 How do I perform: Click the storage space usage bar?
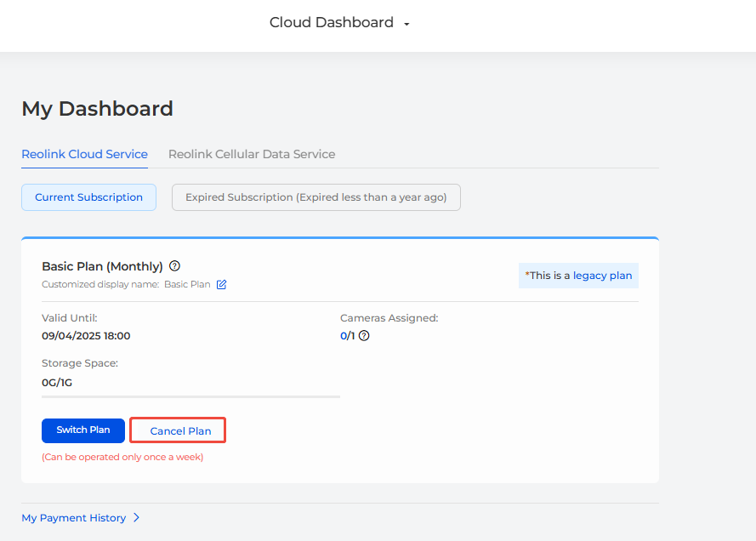pyautogui.click(x=191, y=397)
